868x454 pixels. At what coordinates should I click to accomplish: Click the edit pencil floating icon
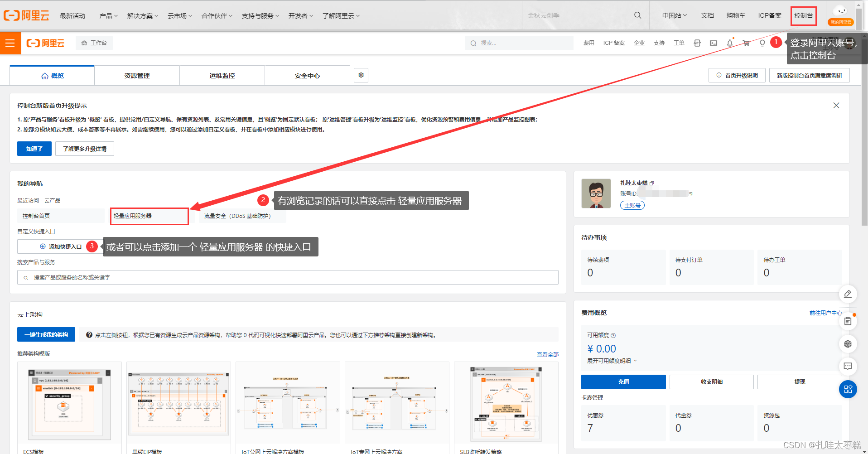848,294
